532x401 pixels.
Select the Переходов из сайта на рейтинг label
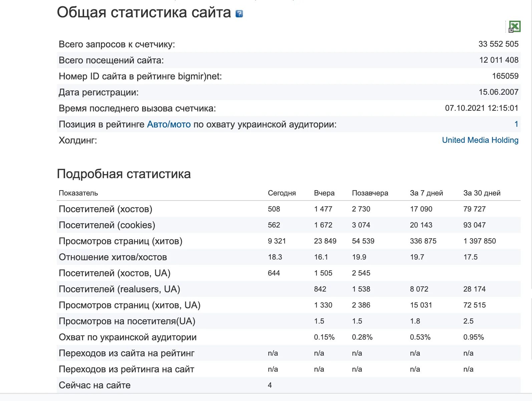click(126, 353)
